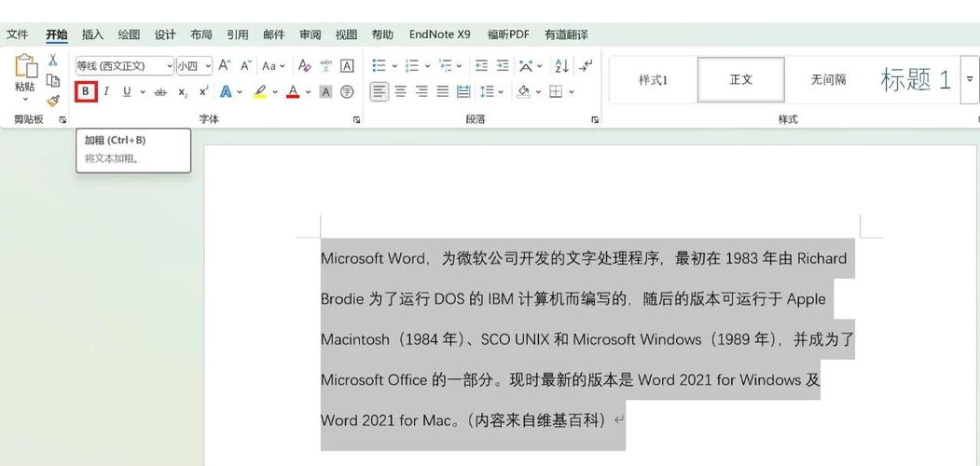Open the Paste options arrow under 粘贴

[x=25, y=100]
